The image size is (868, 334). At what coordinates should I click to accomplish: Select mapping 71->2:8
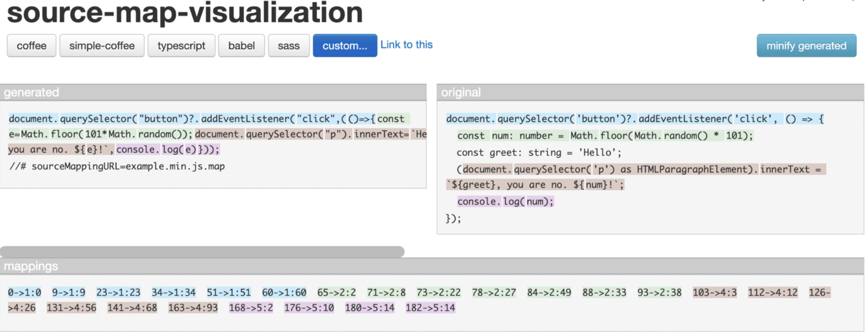point(386,292)
